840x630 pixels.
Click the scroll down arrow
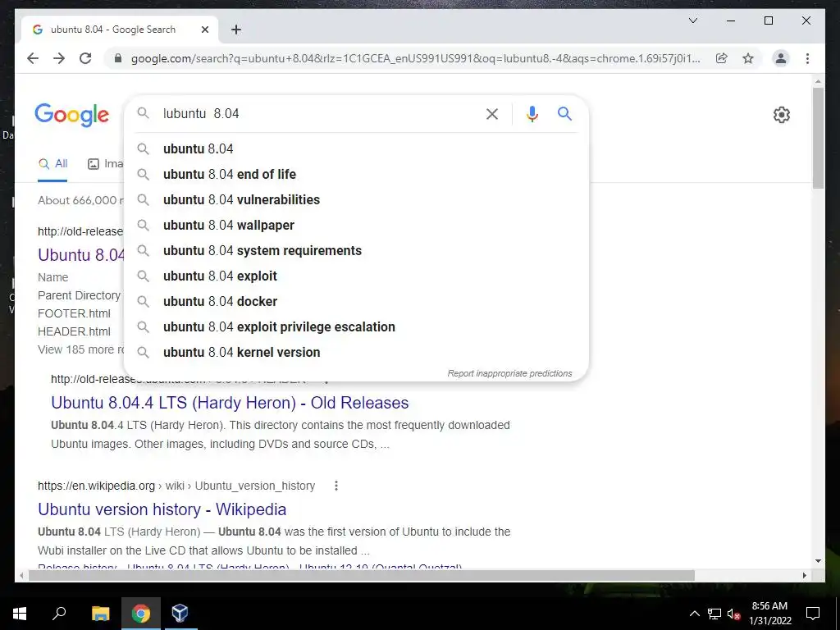pyautogui.click(x=818, y=561)
